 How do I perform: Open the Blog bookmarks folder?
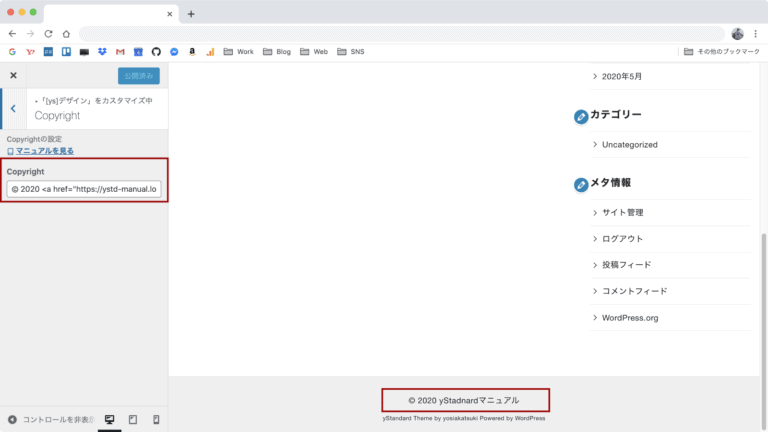coord(276,52)
